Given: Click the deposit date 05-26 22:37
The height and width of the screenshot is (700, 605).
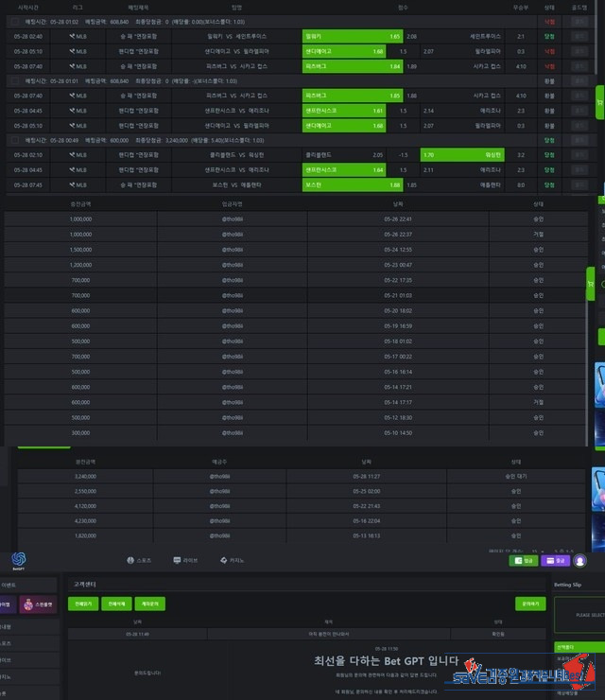Looking at the screenshot, I should coord(398,235).
